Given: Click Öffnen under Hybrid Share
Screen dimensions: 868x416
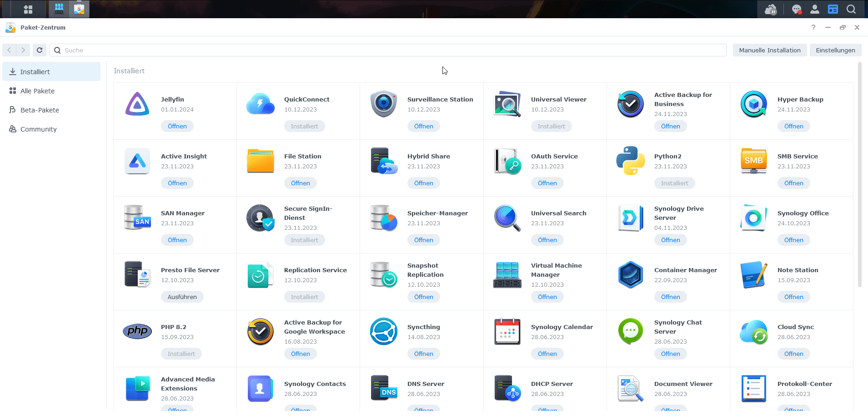Looking at the screenshot, I should 424,183.
